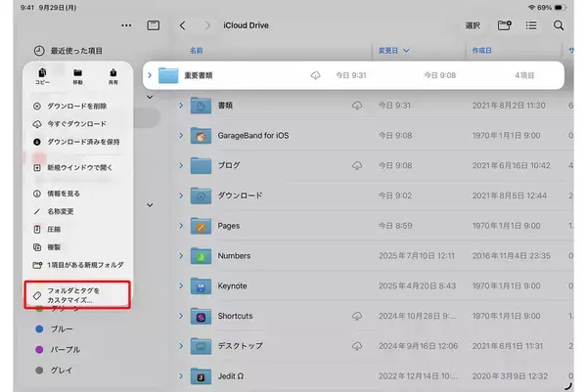This screenshot has height=392, width=587.
Task: Open the list view options icon
Action: coord(531,25)
